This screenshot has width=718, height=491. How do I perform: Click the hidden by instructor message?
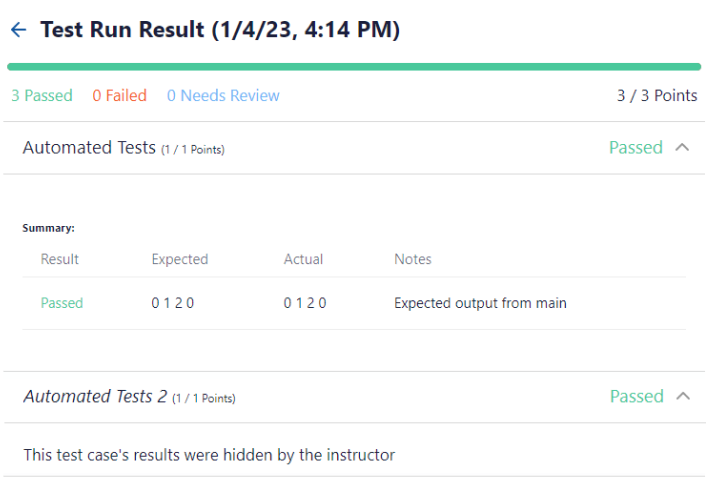coord(209,455)
